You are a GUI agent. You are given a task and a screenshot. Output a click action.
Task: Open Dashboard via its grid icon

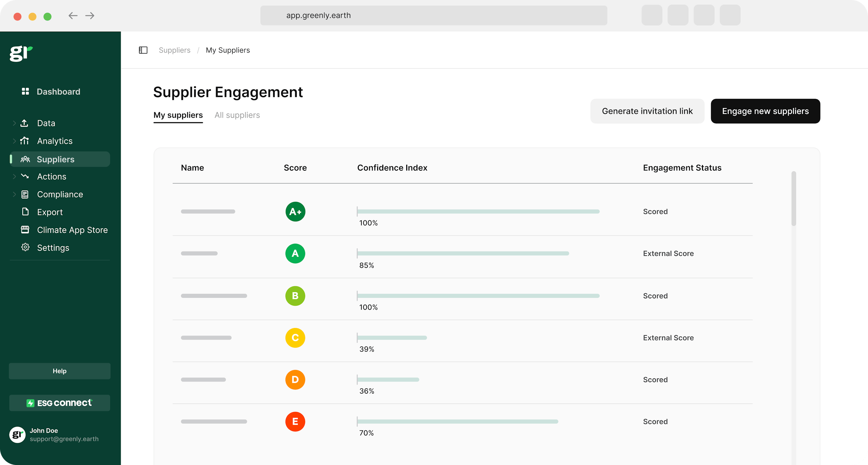pos(25,91)
